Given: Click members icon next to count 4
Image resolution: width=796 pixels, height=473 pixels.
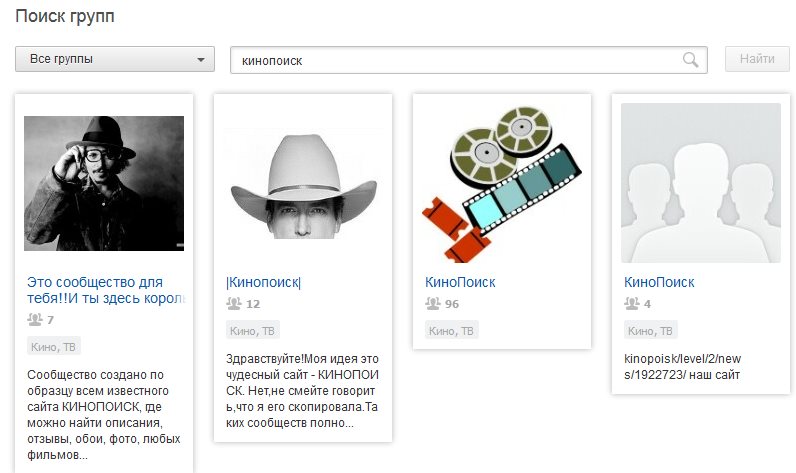Looking at the screenshot, I should tap(632, 303).
